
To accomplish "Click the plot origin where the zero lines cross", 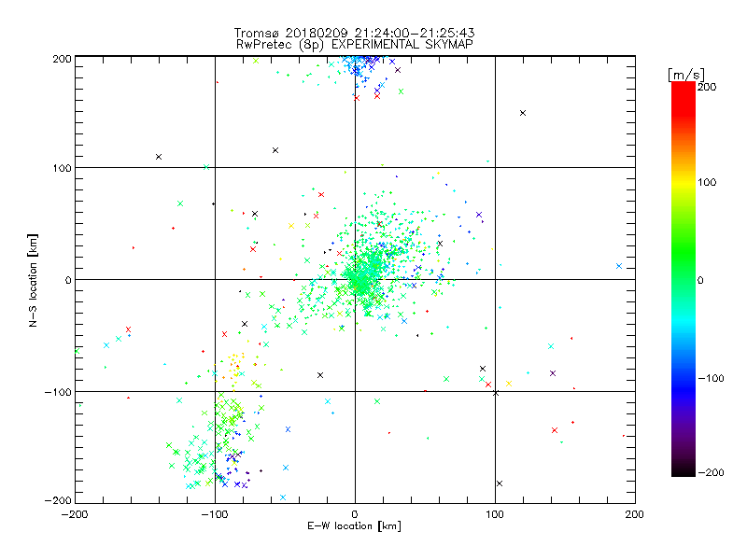I will click(355, 279).
